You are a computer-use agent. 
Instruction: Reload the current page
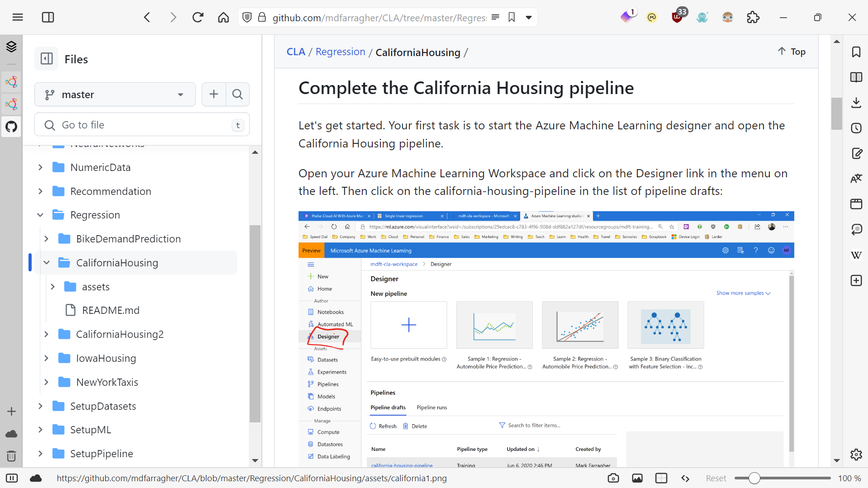coord(198,17)
